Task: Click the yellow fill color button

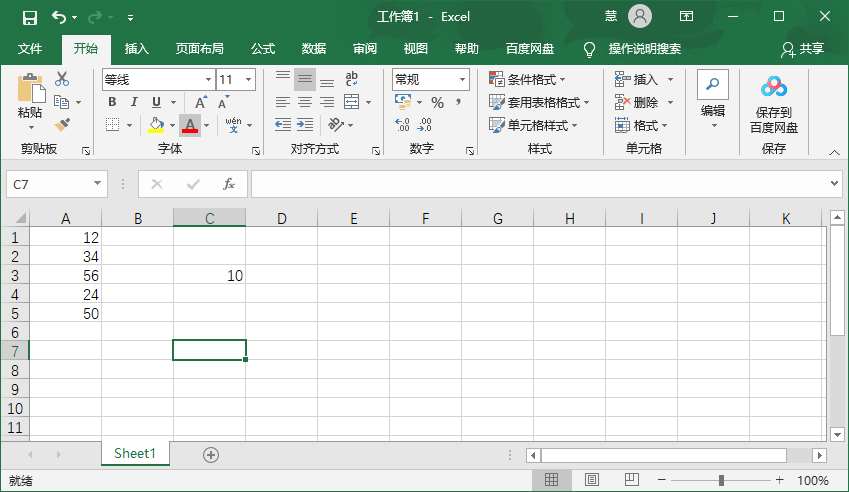Action: click(155, 125)
